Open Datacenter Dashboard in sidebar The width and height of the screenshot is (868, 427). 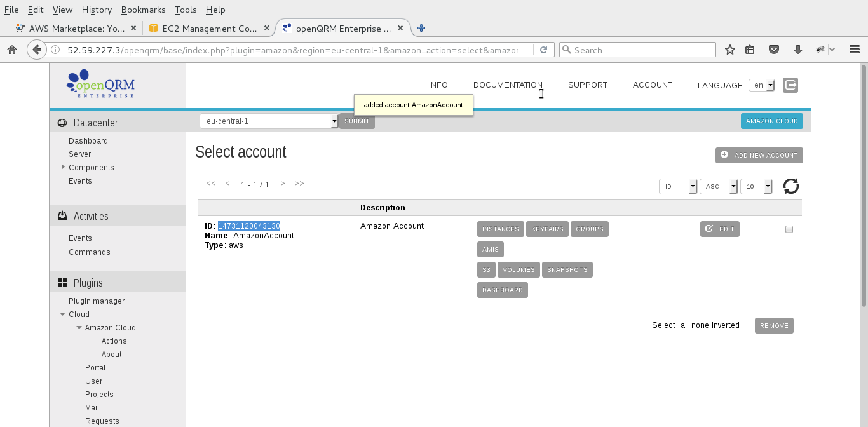tap(88, 141)
